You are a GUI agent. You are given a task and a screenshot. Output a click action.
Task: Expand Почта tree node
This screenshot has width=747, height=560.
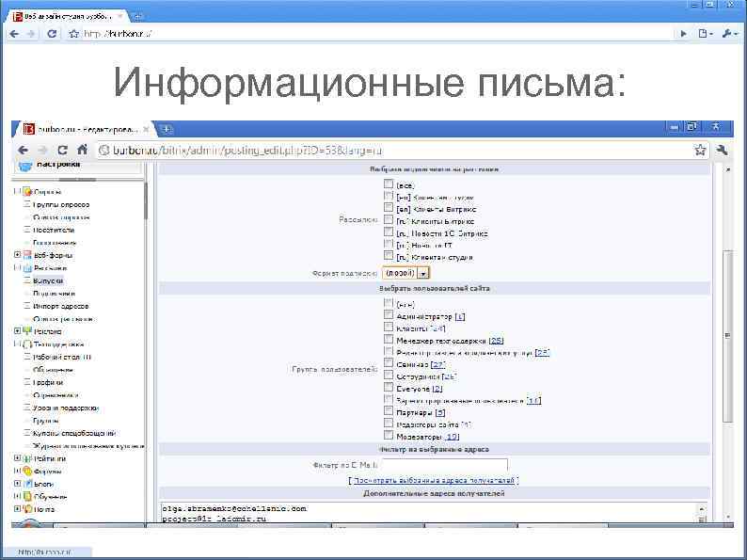pyautogui.click(x=17, y=509)
